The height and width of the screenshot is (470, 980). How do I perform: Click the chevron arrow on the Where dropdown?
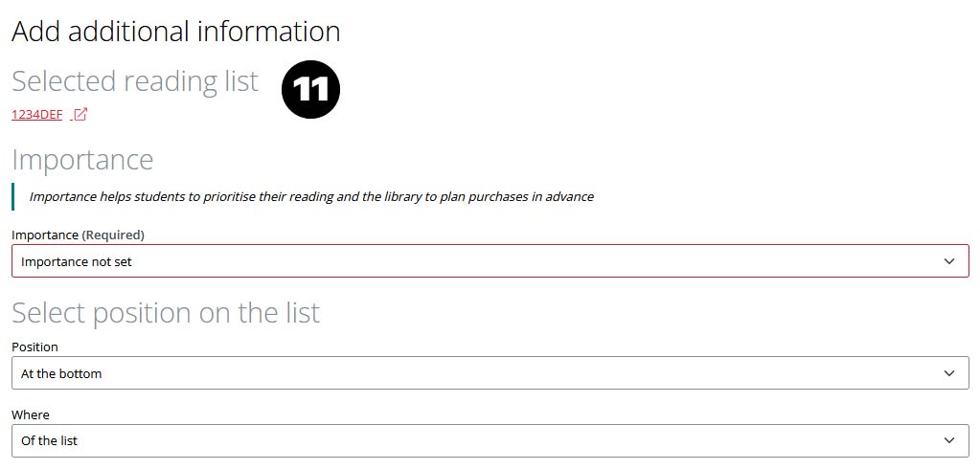click(949, 440)
